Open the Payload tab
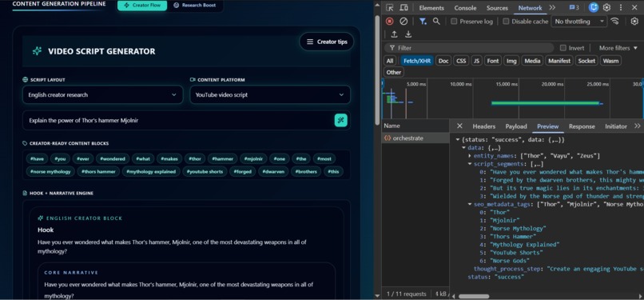Screen dimensions: 644x300 coord(516,126)
